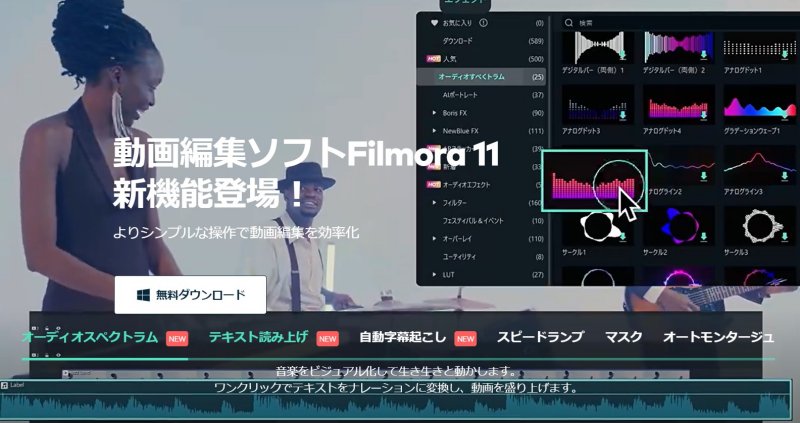The image size is (800, 423).
Task: Open the フェスティバル&イベント category
Action: pyautogui.click(x=473, y=221)
